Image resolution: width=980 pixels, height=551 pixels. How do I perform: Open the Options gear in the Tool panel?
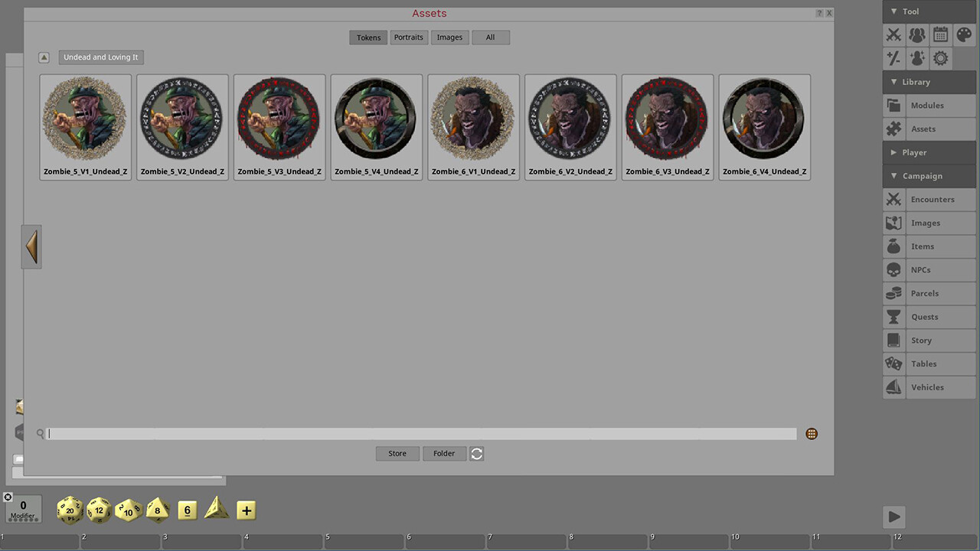(x=939, y=57)
